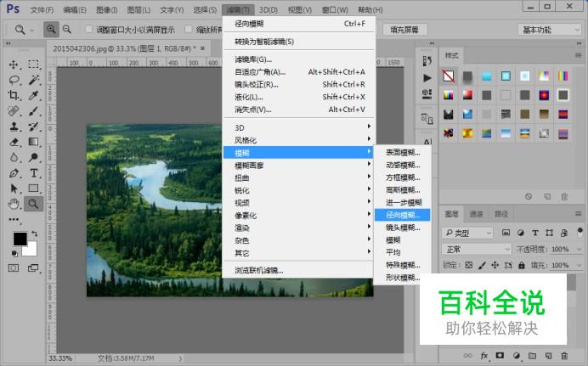Screen dimensions: 588x366
Task: Open the workspace switcher dropdown
Action: 550,30
